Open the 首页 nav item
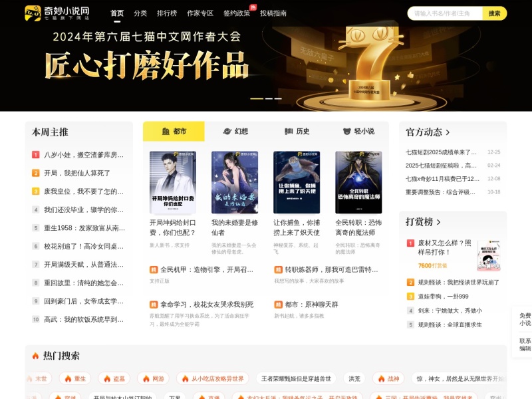The width and height of the screenshot is (532, 399). tap(117, 13)
